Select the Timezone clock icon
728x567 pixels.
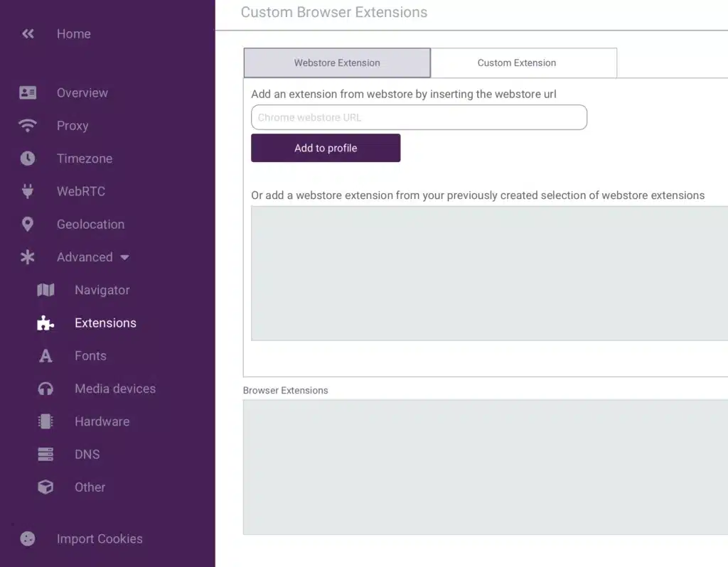[x=27, y=158]
